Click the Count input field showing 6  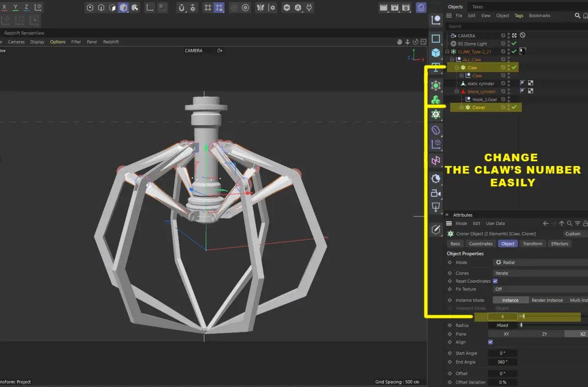[502, 317]
